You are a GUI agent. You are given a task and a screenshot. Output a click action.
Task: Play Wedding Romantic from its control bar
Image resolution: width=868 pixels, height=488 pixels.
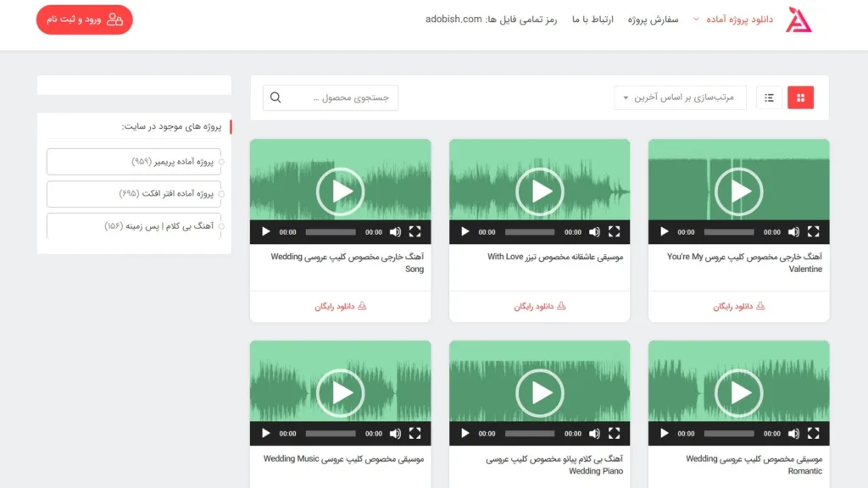coord(665,433)
